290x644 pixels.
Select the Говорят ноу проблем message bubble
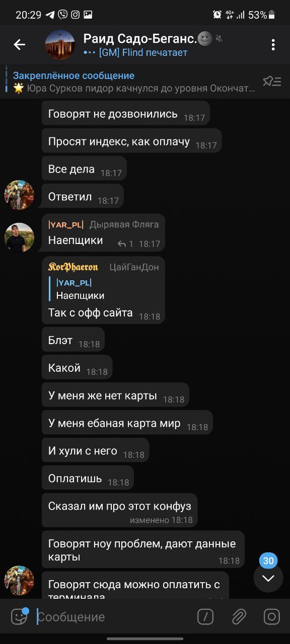click(143, 549)
